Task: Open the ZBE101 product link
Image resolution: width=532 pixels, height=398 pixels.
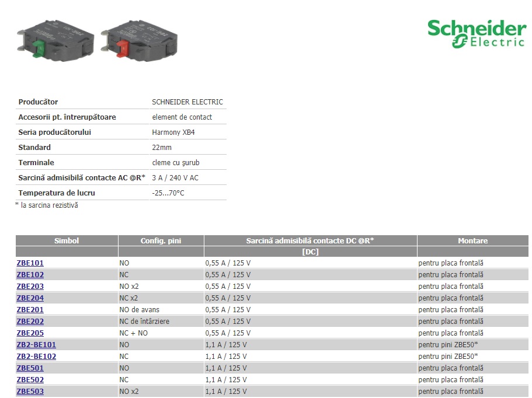Action: pos(30,263)
